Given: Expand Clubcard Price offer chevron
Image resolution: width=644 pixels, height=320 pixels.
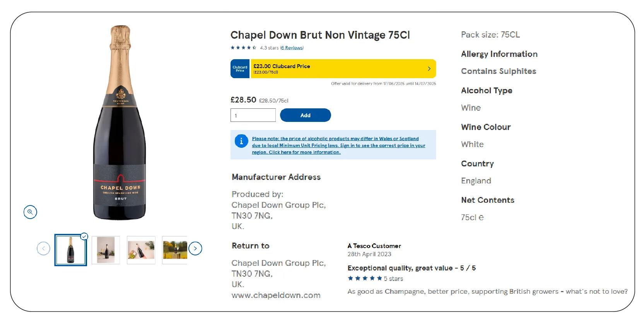Looking at the screenshot, I should [x=429, y=68].
